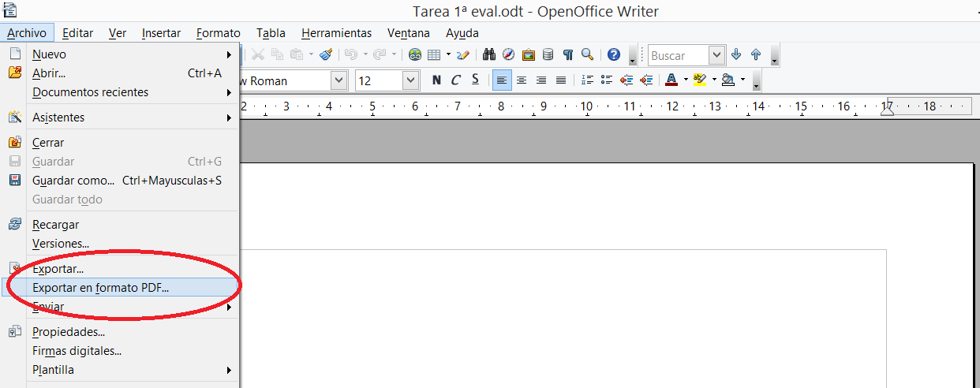Apply the red Font Color button
Image resolution: width=980 pixels, height=388 pixels.
671,80
